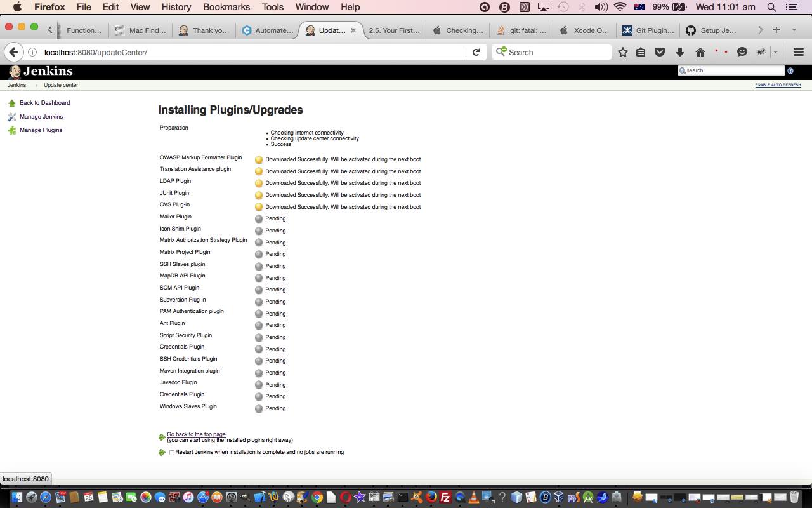
Task: Expand the toolbar dropdown arrow beside bug icon
Action: 775,52
